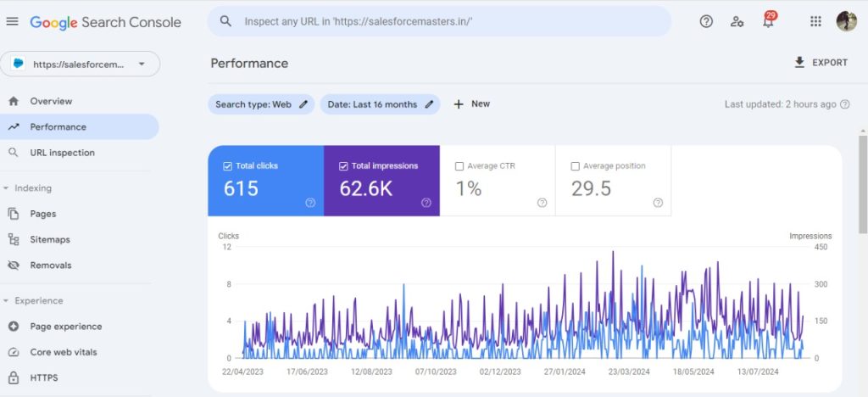Open notifications bell with 29 badge

coord(768,20)
